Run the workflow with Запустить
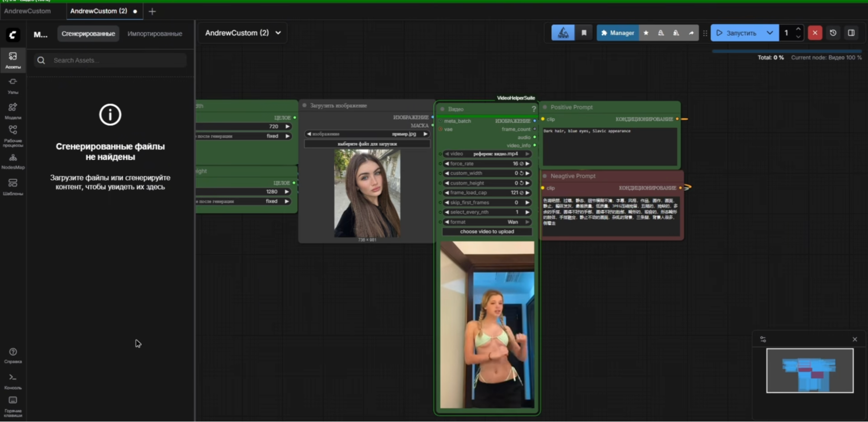This screenshot has height=422, width=868. 736,33
